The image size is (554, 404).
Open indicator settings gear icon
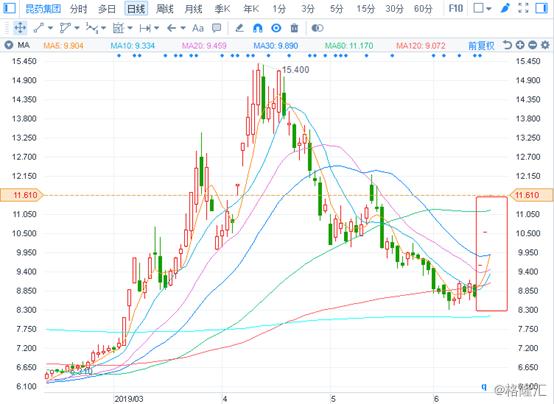click(545, 45)
